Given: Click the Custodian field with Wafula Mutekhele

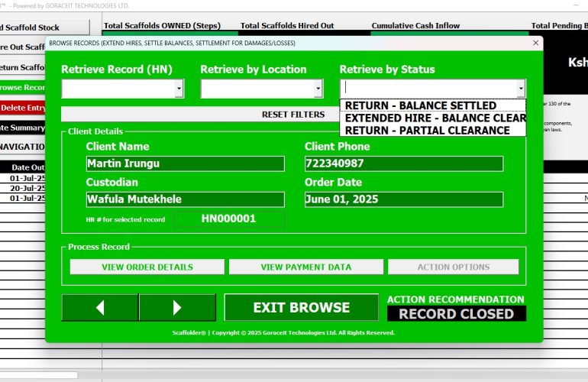Looking at the screenshot, I should pyautogui.click(x=185, y=199).
